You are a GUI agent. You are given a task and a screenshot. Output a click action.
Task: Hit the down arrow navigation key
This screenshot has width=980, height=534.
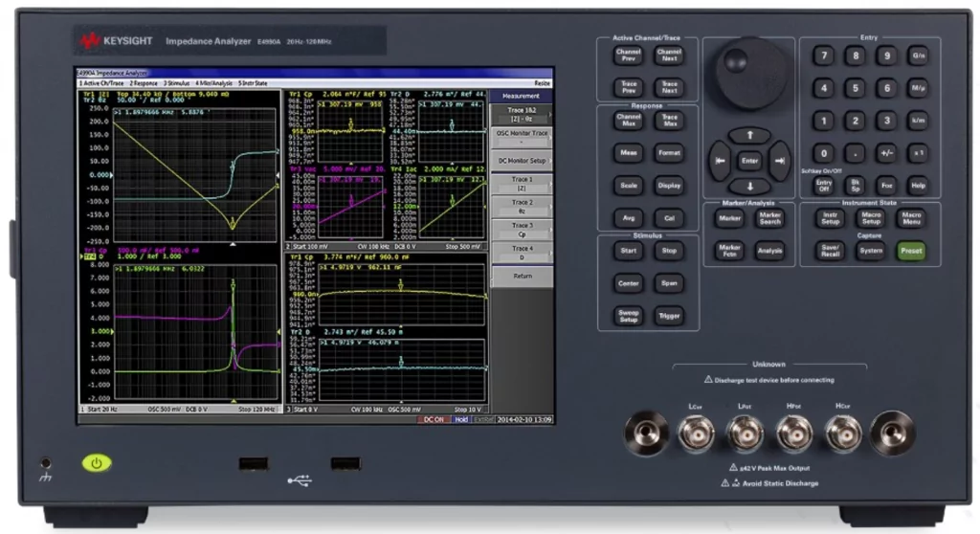[x=749, y=187]
